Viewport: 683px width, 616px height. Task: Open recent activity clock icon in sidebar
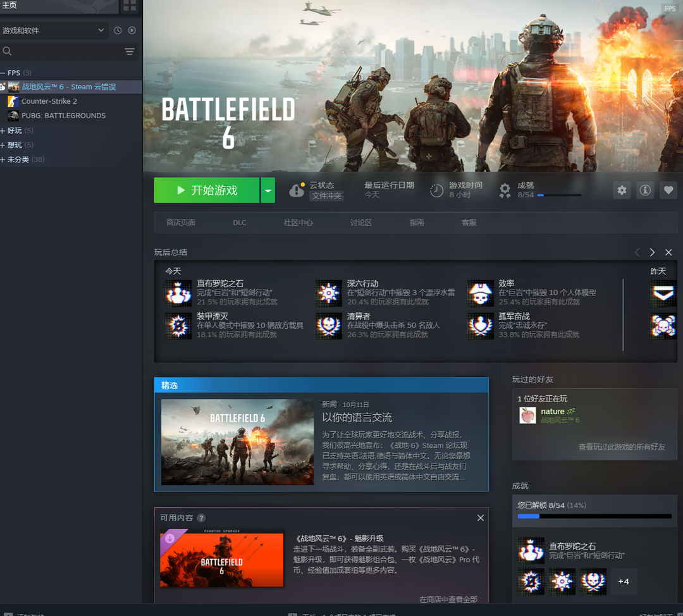118,30
